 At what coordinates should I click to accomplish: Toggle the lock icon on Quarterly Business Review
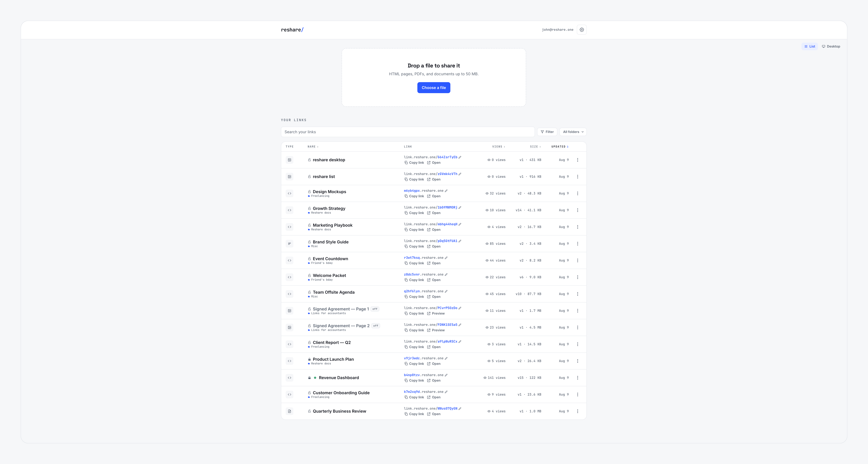coord(309,411)
